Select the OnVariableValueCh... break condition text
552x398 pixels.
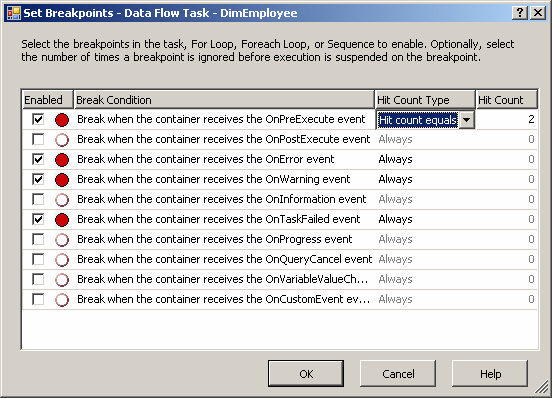click(223, 280)
